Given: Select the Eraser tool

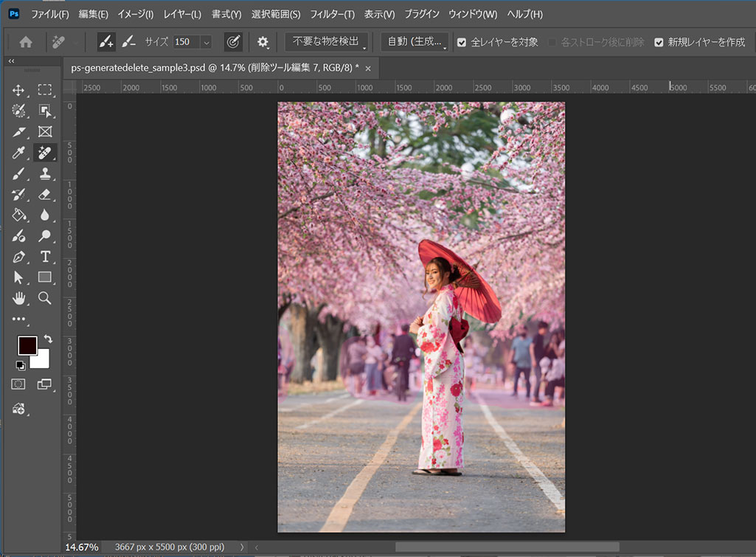Looking at the screenshot, I should [x=45, y=194].
